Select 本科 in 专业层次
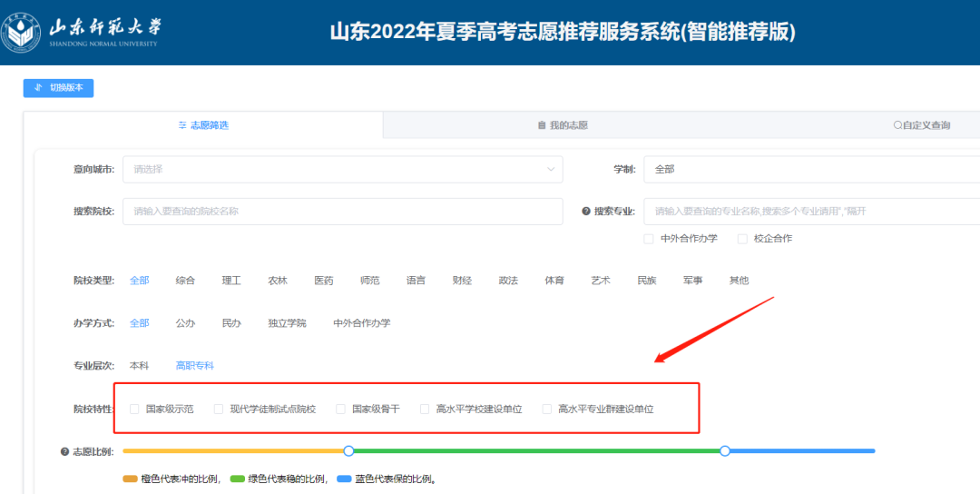 pos(140,366)
